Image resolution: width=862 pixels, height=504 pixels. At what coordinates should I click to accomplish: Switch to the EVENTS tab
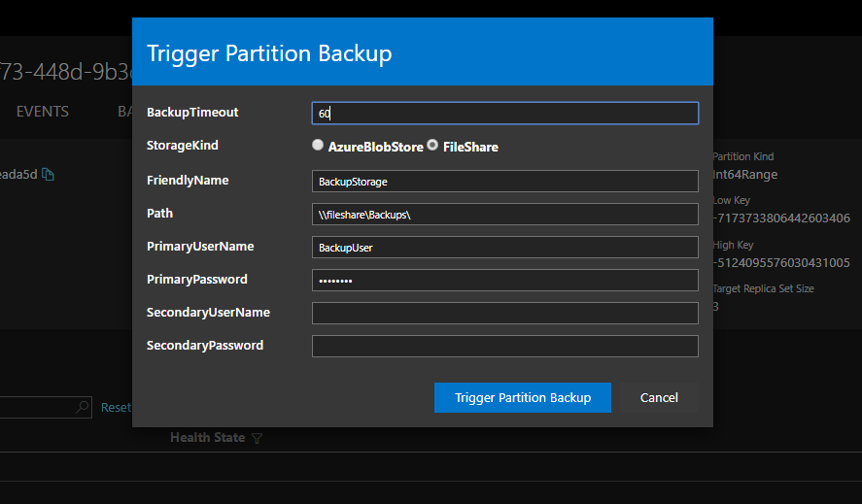click(x=43, y=112)
